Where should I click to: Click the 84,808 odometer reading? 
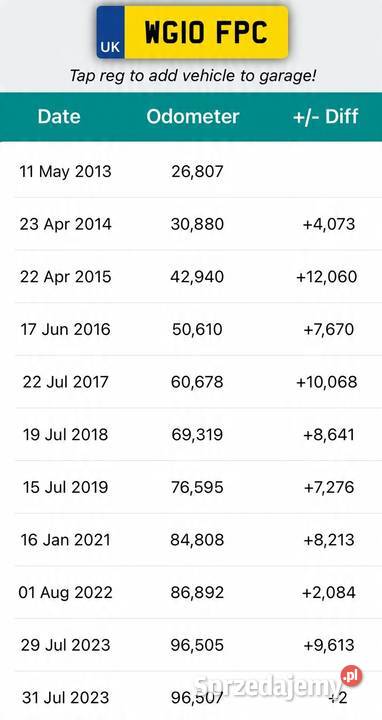tap(197, 540)
